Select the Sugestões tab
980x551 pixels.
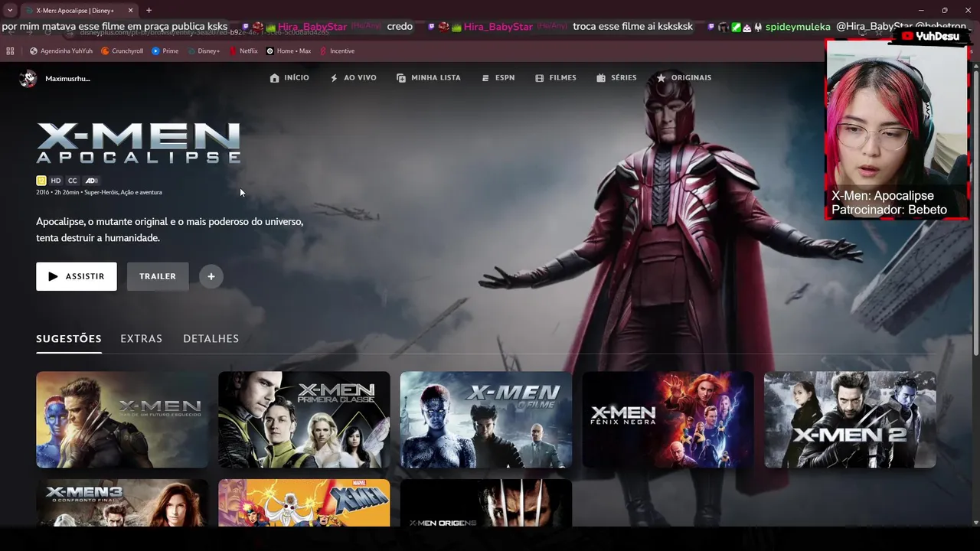coord(69,338)
